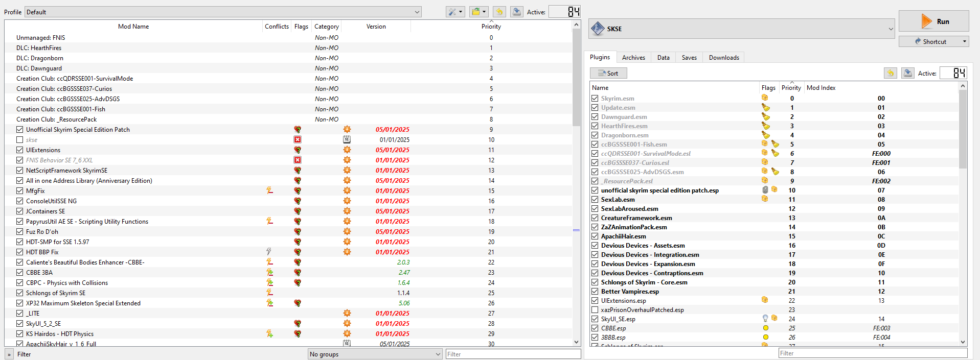Viewport: 980px width, 360px height.
Task: Enable the xazPrisonOverhaulPatched.esp plugin checkbox
Action: [x=595, y=309]
